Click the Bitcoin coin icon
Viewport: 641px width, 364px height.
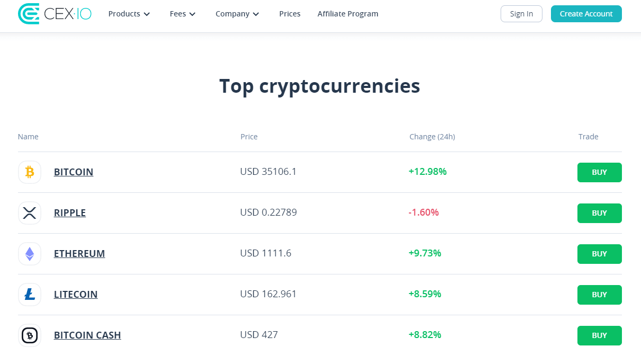pos(30,172)
